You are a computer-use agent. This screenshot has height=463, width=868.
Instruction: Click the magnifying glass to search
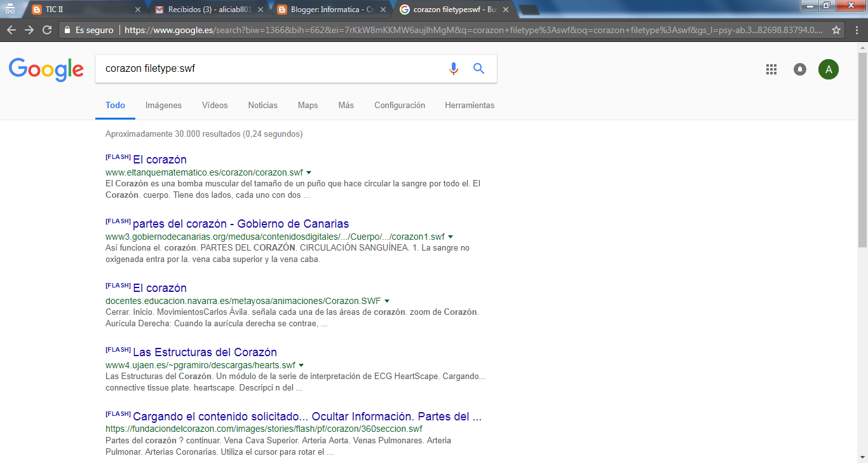point(478,69)
